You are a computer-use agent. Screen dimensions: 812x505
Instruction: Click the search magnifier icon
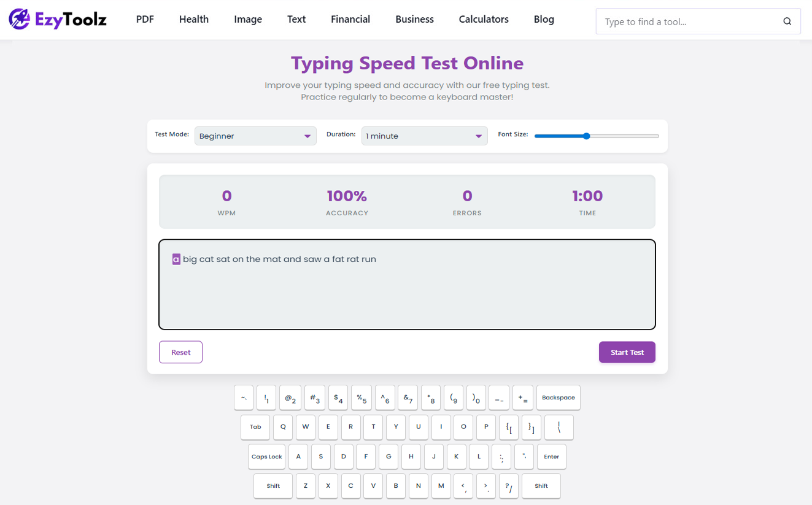pyautogui.click(x=787, y=21)
